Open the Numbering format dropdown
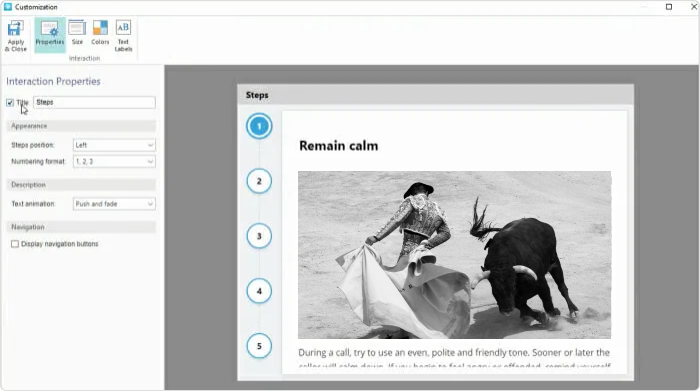 pos(114,162)
